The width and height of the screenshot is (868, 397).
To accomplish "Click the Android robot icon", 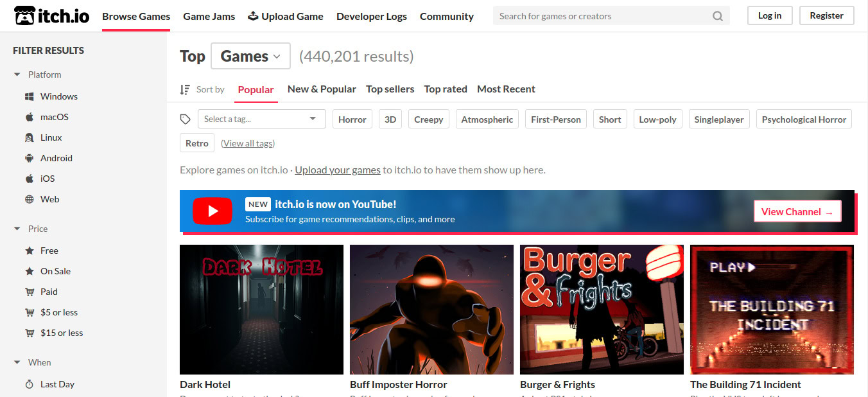I will [29, 158].
